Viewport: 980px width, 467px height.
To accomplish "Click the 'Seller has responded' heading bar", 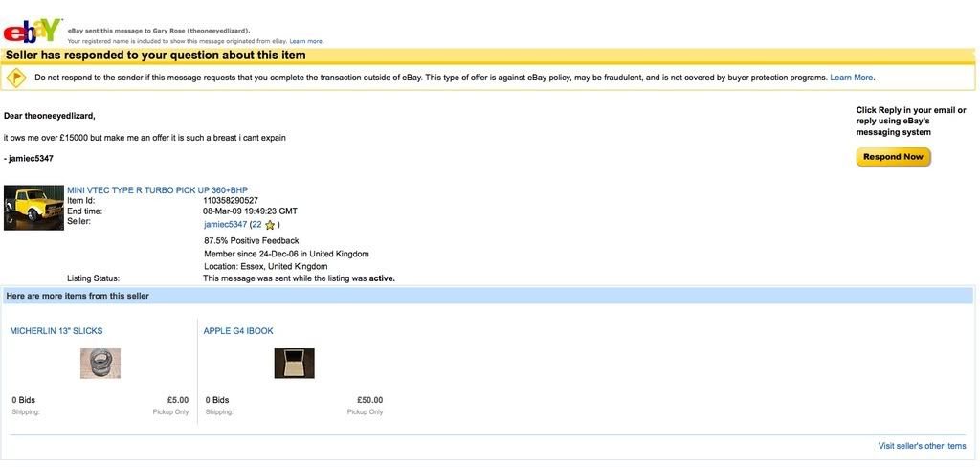I will coord(156,56).
